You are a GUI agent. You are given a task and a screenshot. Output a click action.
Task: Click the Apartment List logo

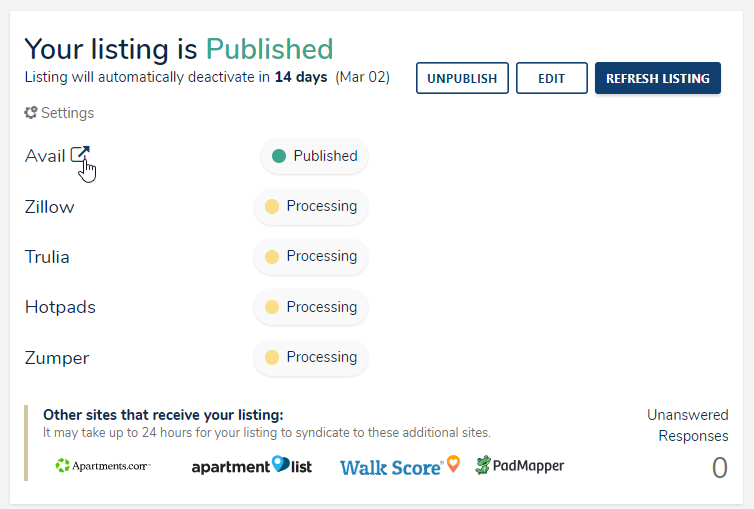[251, 465]
